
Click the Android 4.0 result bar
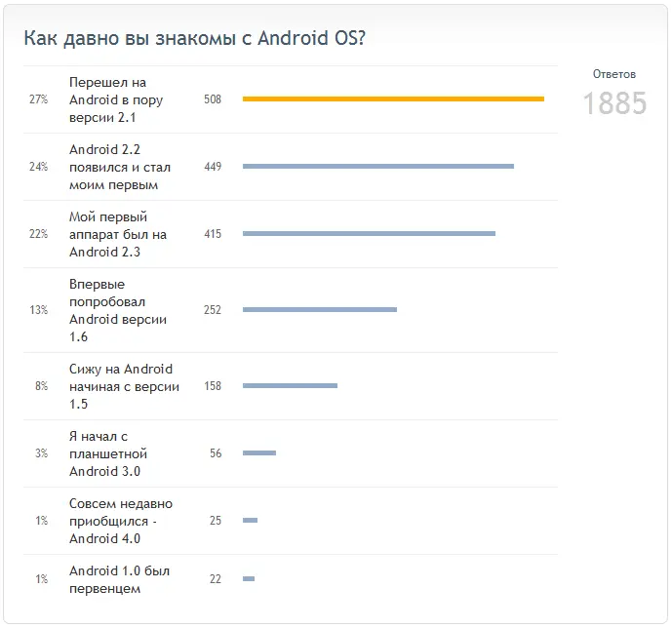pyautogui.click(x=251, y=520)
